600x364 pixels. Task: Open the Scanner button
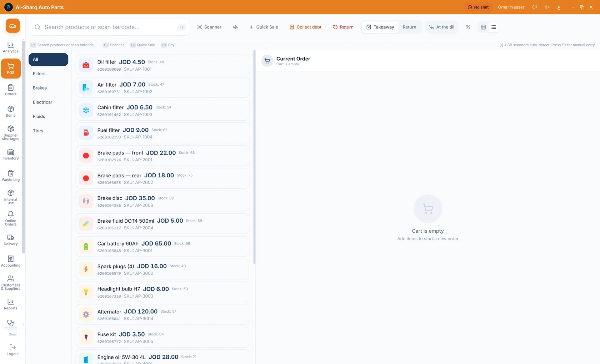209,27
